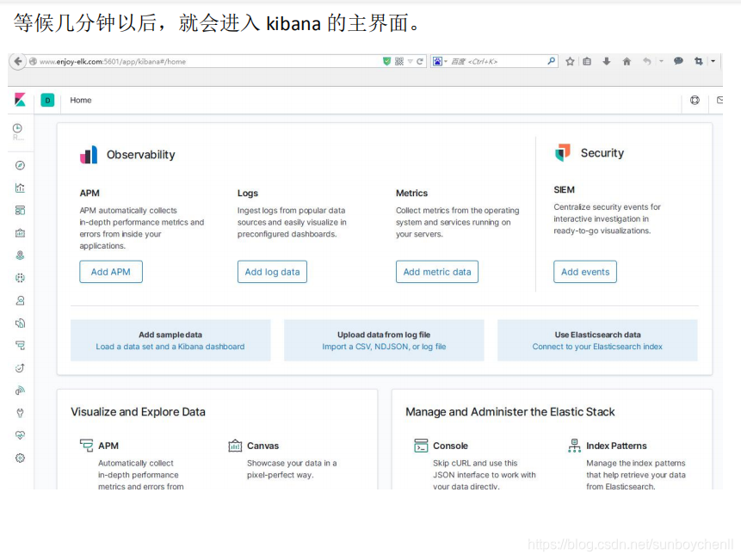The width and height of the screenshot is (741, 560).
Task: Go to browser home page icon
Action: point(627,61)
